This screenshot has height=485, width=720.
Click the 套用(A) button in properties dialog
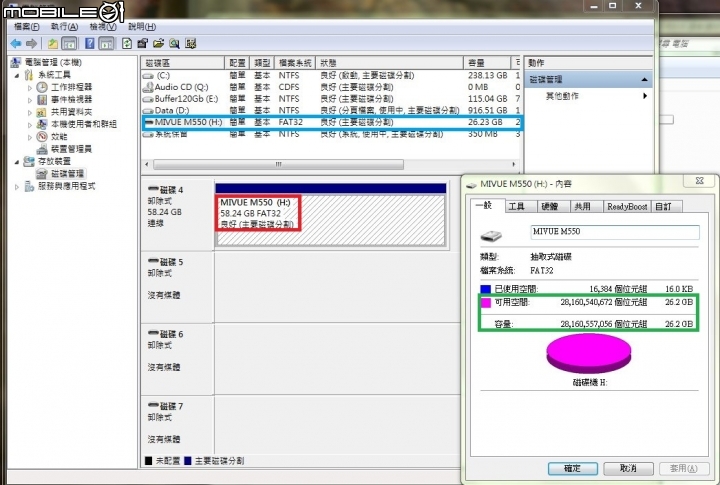click(x=683, y=468)
